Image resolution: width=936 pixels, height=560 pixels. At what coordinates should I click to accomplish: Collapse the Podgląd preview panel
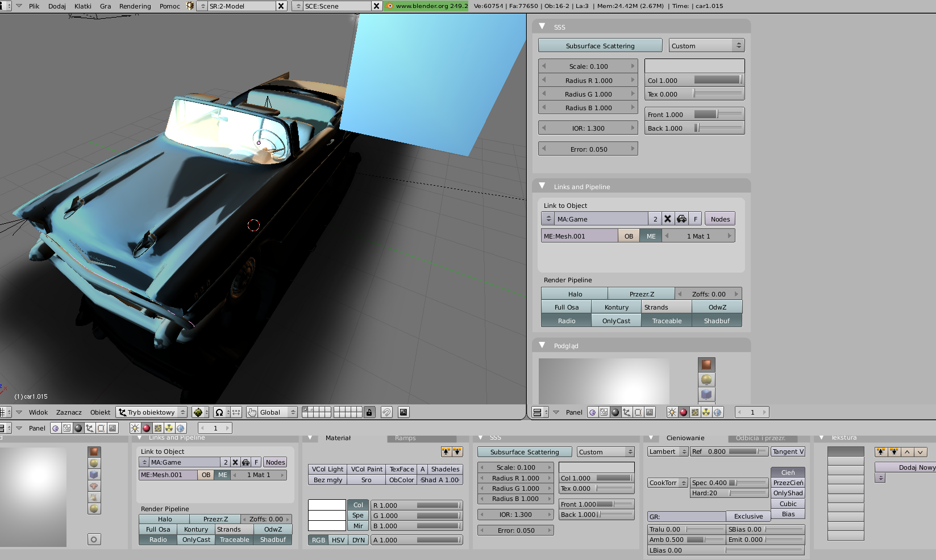click(542, 345)
